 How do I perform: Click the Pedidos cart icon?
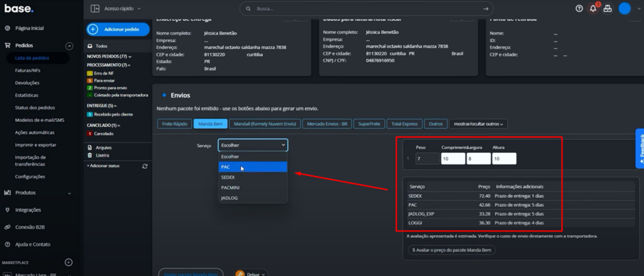tap(8, 46)
